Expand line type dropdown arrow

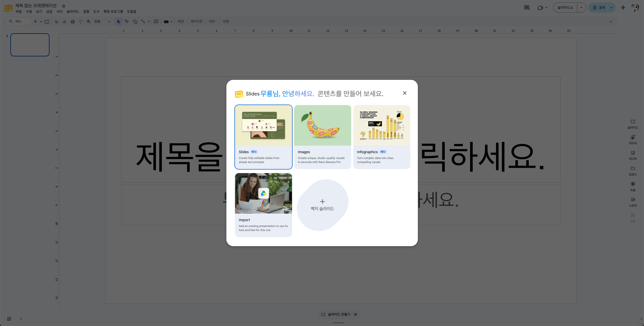coord(149,22)
